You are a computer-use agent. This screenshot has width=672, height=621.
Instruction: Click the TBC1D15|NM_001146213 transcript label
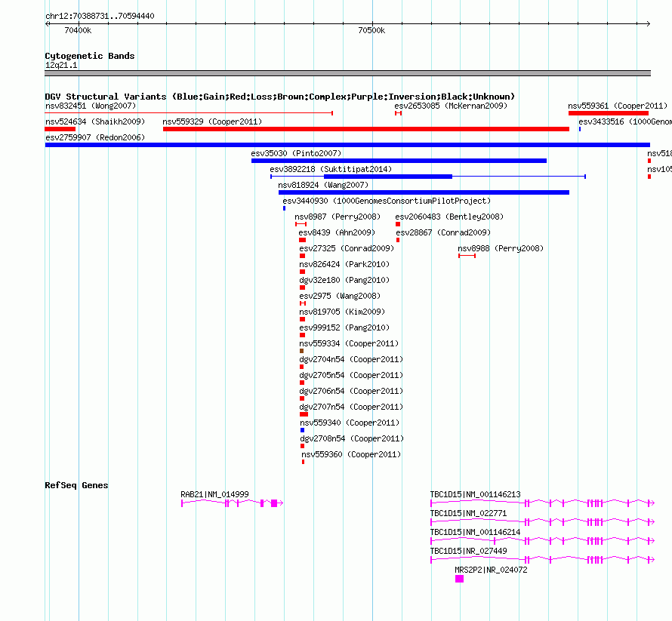pos(475,494)
